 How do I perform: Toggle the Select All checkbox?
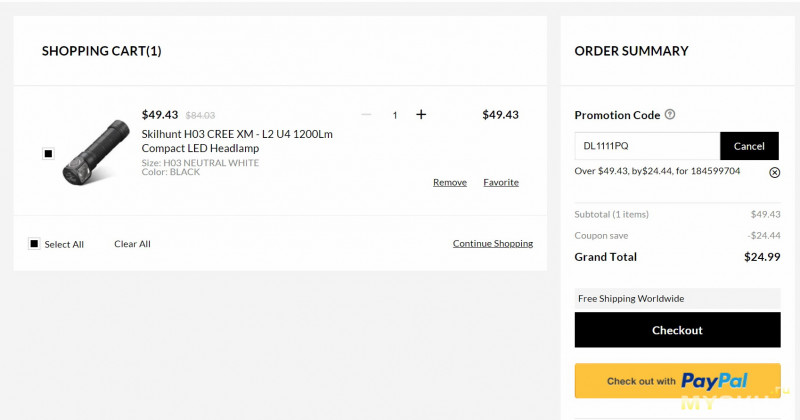tap(34, 244)
